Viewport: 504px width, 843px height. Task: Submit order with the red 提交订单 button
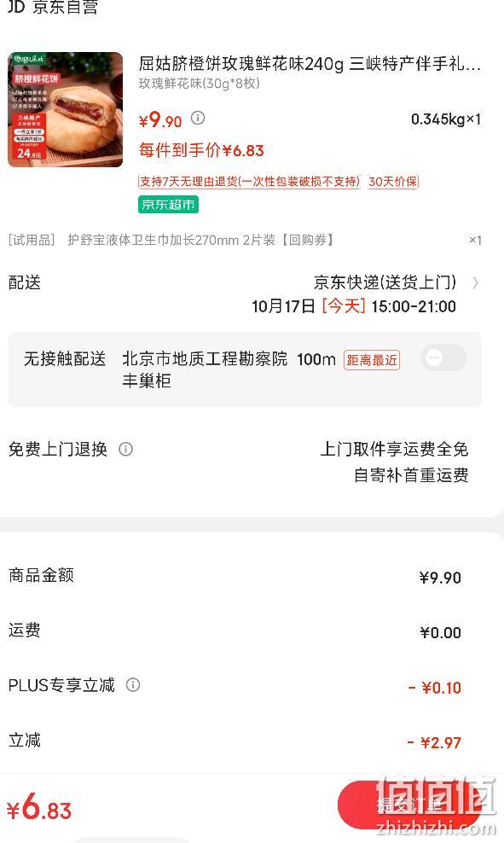point(409,805)
